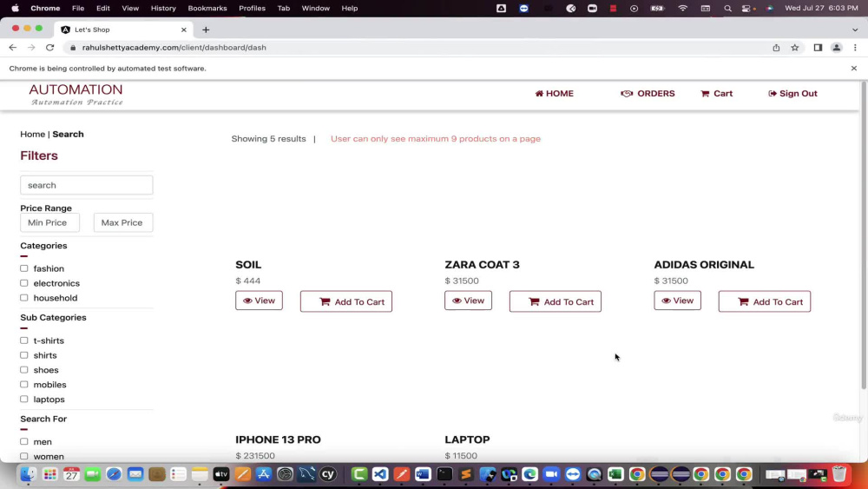Image resolution: width=868 pixels, height=489 pixels.
Task: Open the Chrome share page icon
Action: pos(776,48)
